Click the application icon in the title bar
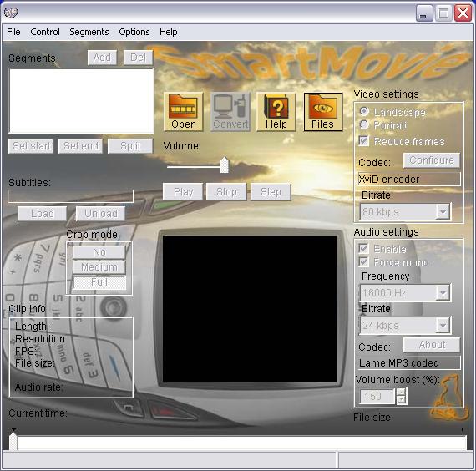Screen dimensions: 476x471 [11, 13]
